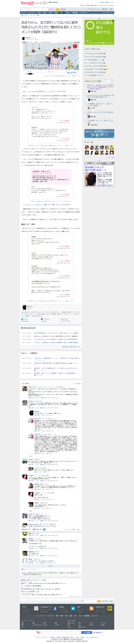Screen dimensions: 134x644
Task: Open the 個人トップ sub-navigation link
Action: click(x=24, y=16)
